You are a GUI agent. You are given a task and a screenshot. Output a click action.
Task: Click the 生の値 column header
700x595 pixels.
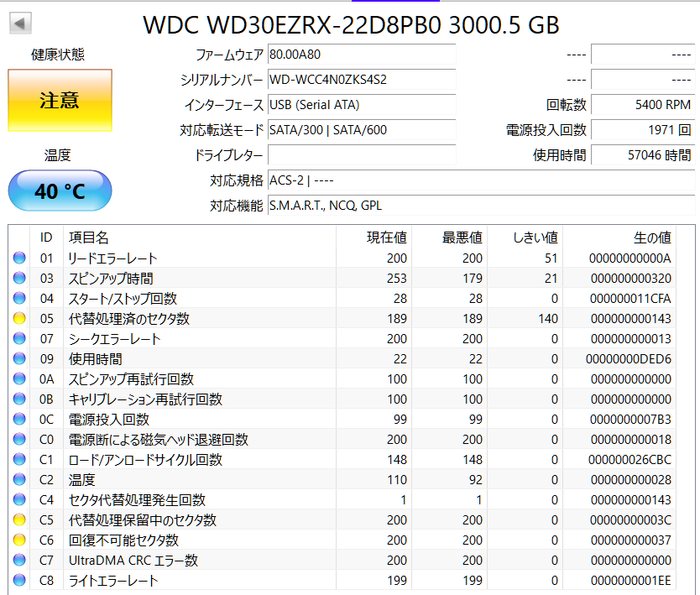[619, 237]
